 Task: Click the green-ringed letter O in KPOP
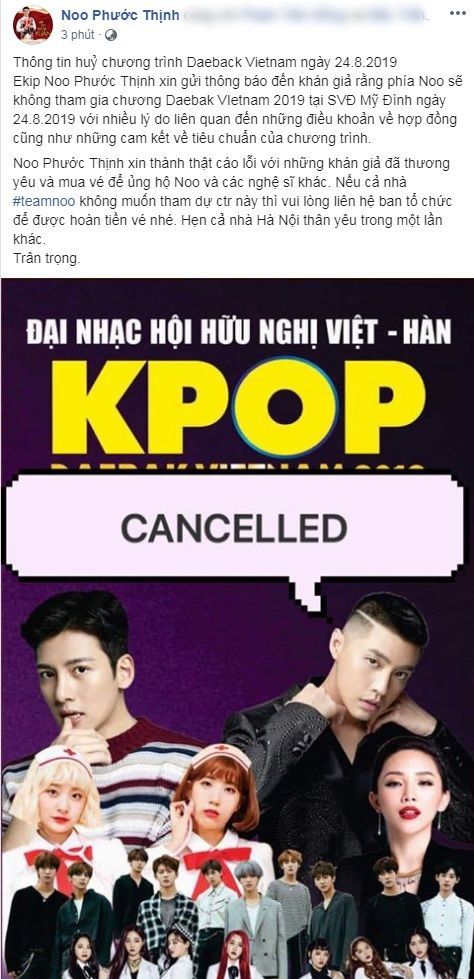pyautogui.click(x=285, y=406)
